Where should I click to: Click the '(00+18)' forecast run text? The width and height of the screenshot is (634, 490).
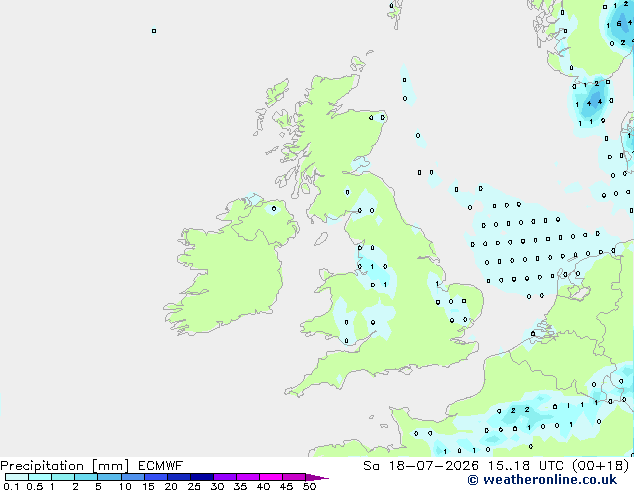pos(601,466)
